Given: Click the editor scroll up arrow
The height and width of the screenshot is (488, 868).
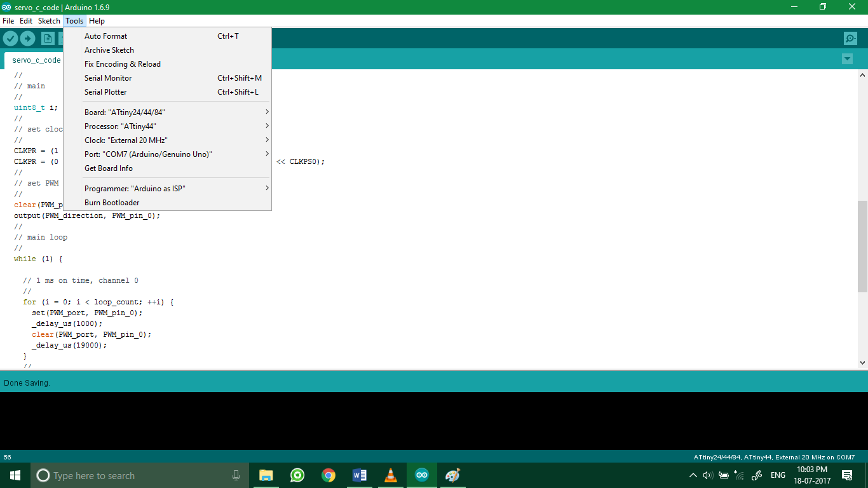Looking at the screenshot, I should [x=862, y=75].
